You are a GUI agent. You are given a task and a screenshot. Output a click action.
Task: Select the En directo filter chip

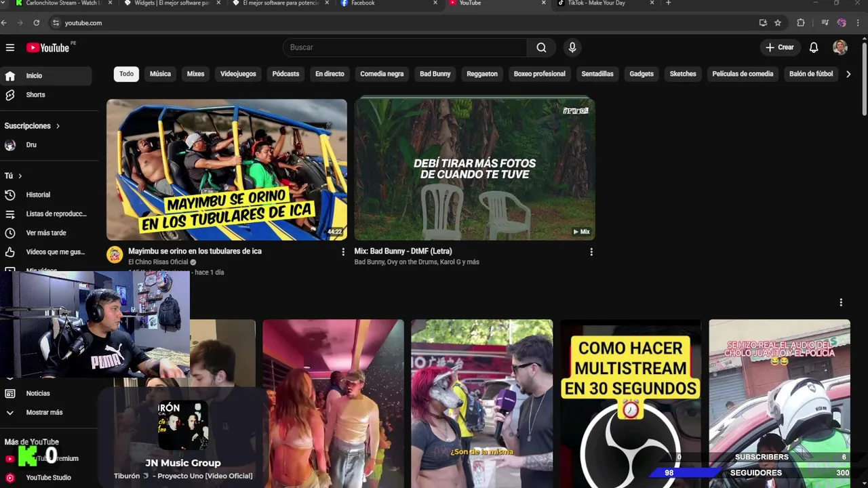(330, 74)
